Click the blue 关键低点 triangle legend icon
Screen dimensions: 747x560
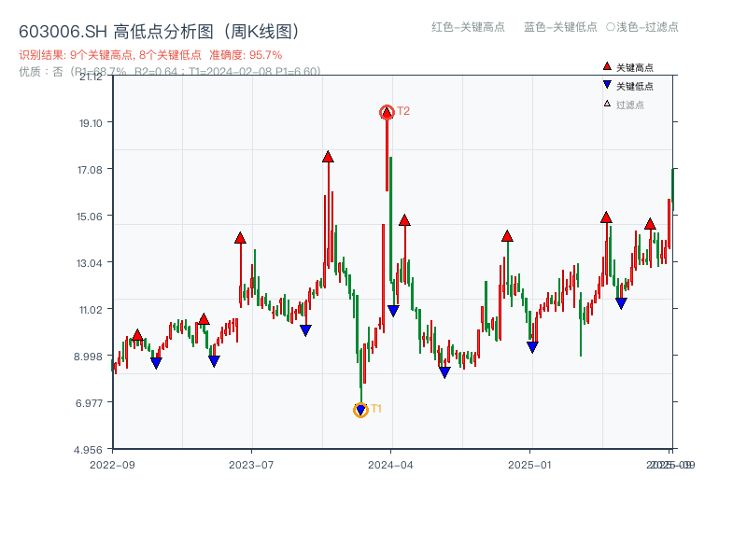point(605,84)
